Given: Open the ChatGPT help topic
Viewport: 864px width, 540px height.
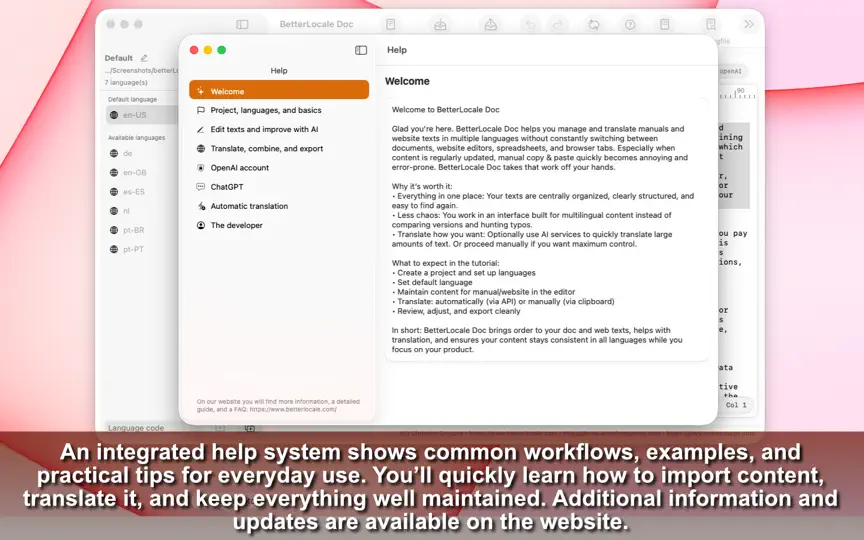Looking at the screenshot, I should 279,187.
